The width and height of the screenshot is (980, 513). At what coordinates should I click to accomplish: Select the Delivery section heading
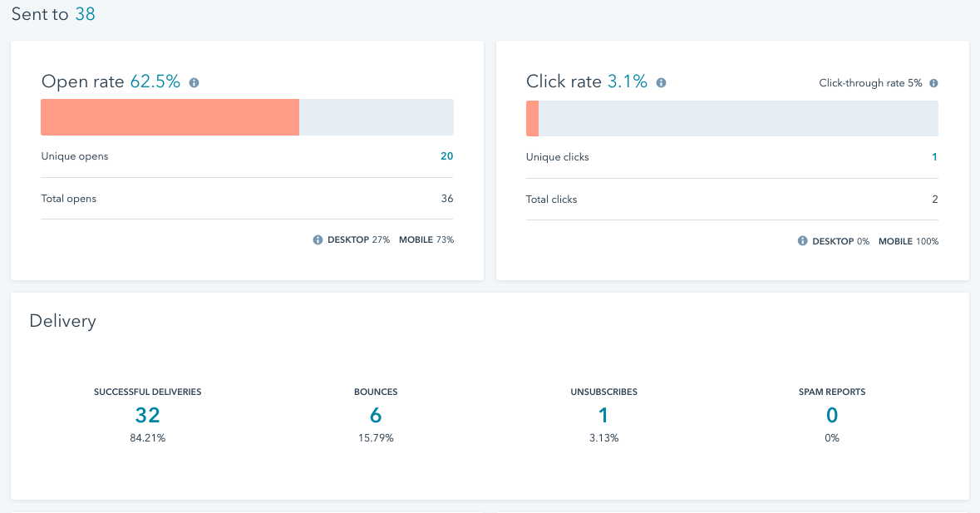pos(62,321)
